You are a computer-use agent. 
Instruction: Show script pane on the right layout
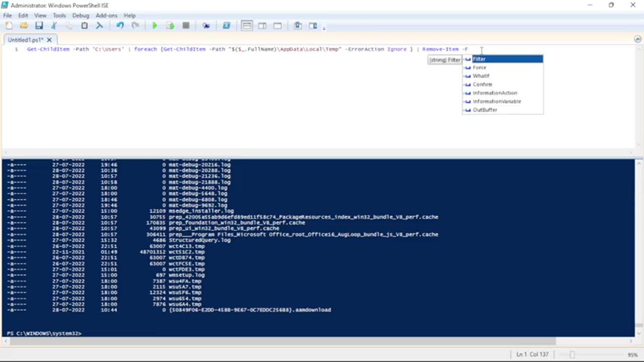click(262, 26)
